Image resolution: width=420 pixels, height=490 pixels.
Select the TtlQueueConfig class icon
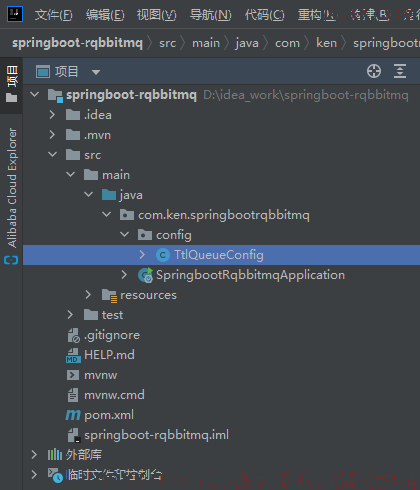coord(163,255)
